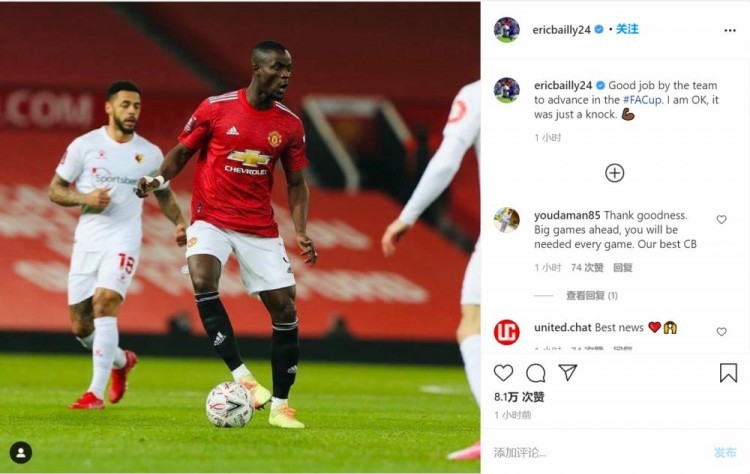The height and width of the screenshot is (474, 750).
Task: Open the #FACup hashtag link
Action: [x=642, y=100]
